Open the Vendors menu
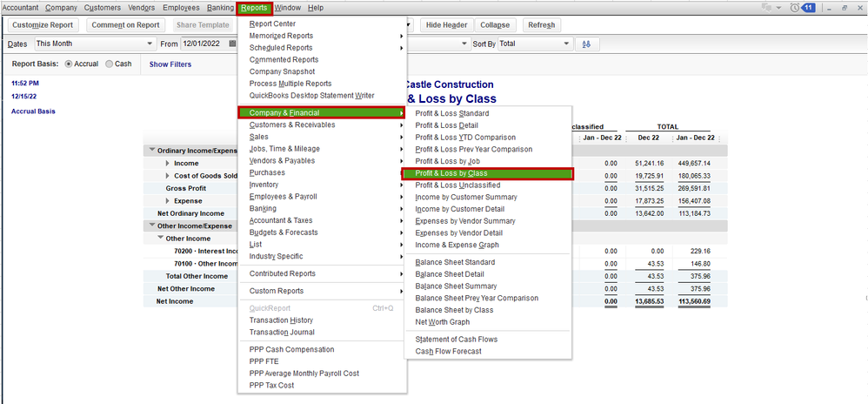Image resolution: width=868 pixels, height=404 pixels. pos(142,8)
